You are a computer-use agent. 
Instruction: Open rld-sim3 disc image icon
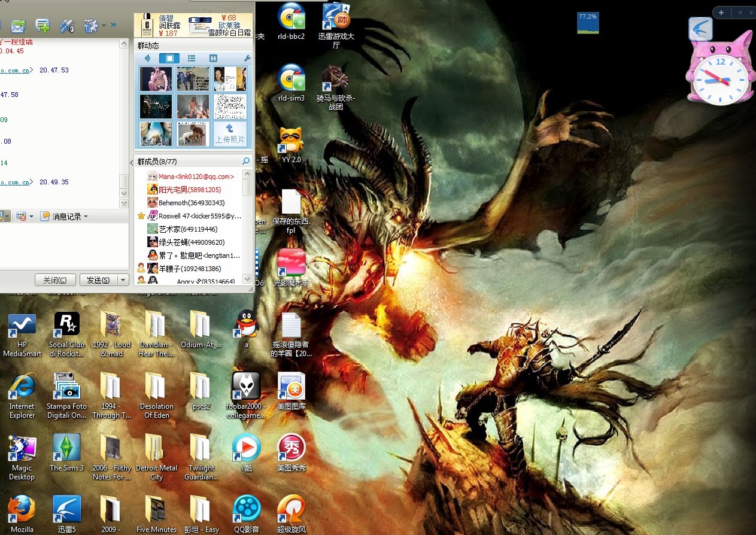click(x=292, y=83)
